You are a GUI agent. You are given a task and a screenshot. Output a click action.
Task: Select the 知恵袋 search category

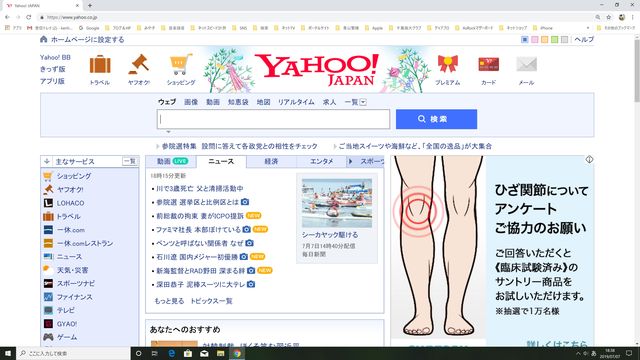[238, 102]
